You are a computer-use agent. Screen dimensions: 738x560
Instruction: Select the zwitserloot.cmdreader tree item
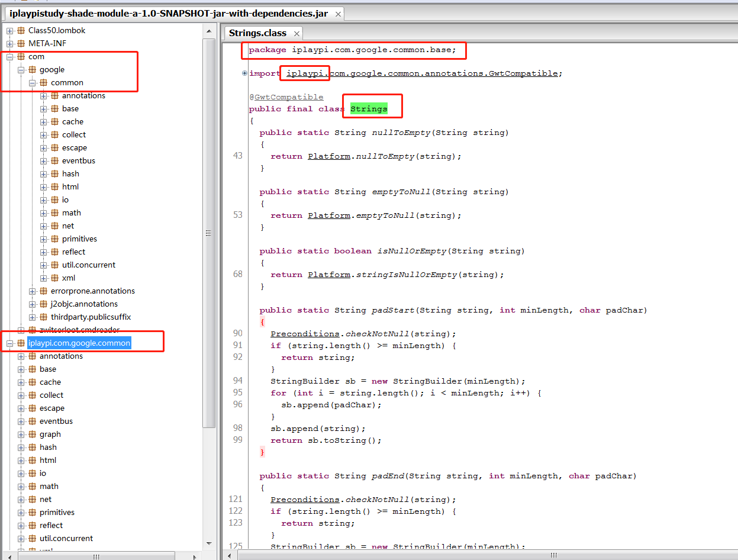79,330
